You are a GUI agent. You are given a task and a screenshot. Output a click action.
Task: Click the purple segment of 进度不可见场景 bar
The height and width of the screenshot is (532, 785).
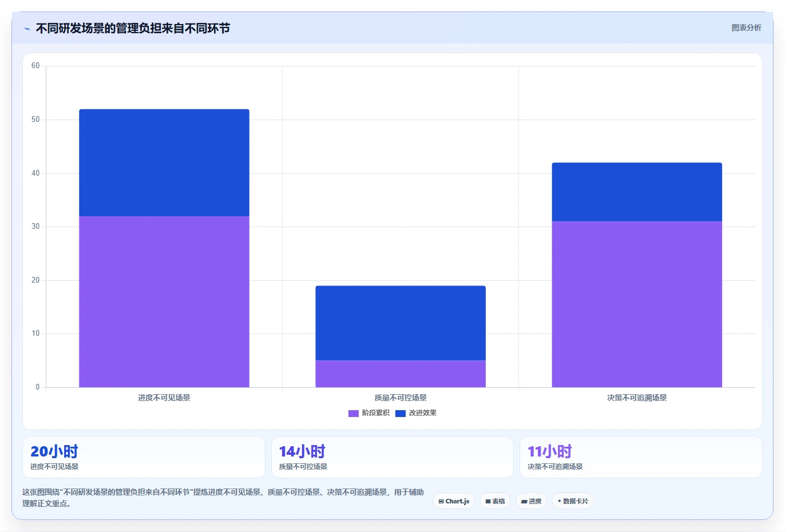tap(164, 301)
